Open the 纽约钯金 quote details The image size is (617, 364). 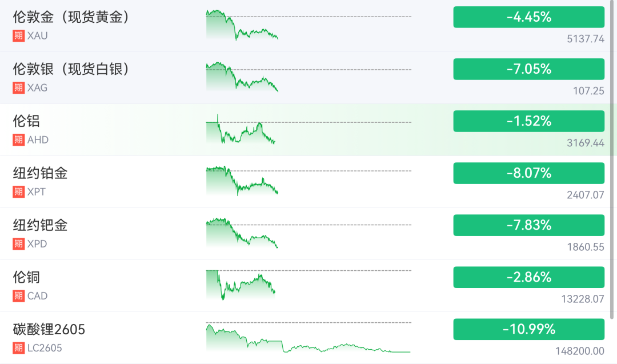click(41, 225)
